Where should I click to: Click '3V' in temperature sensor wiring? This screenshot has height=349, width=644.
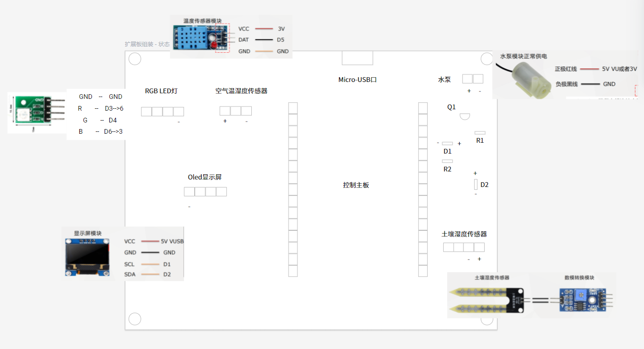click(281, 29)
